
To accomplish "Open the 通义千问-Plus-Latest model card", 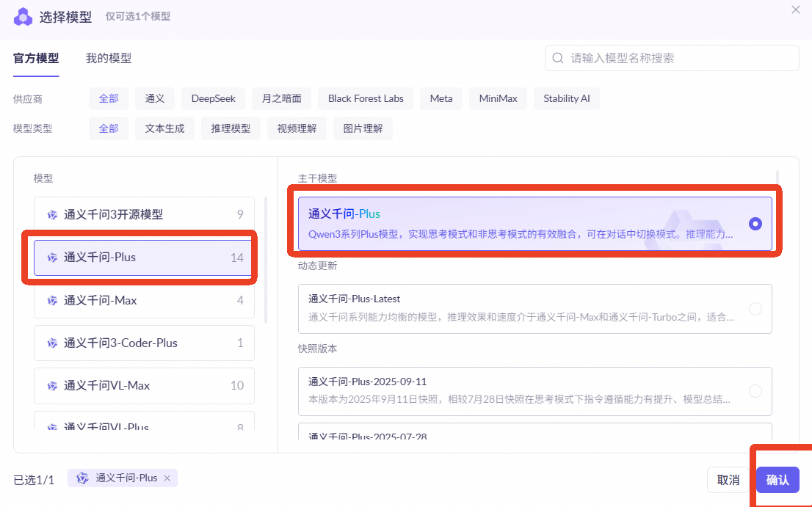I will pos(535,309).
